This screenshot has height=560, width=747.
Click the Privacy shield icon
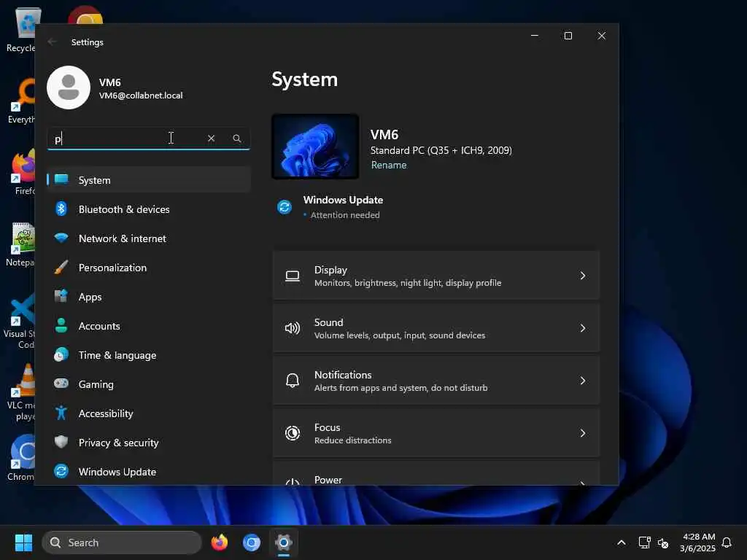pos(61,442)
